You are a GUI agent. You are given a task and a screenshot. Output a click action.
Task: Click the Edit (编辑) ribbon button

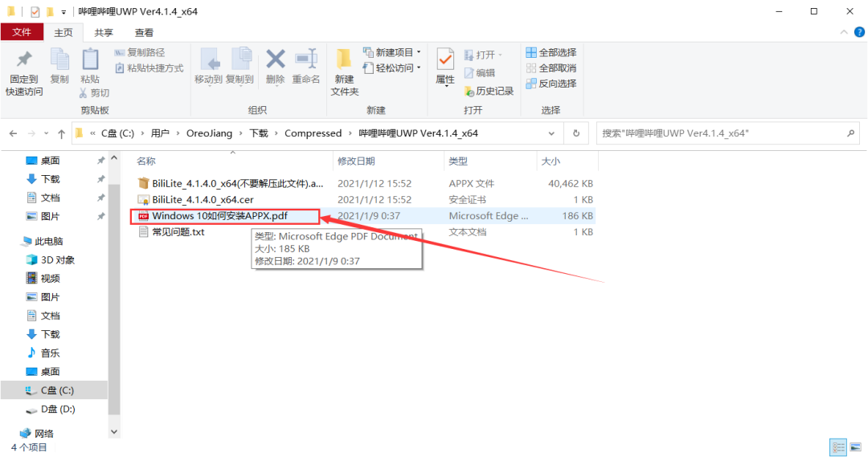click(479, 72)
